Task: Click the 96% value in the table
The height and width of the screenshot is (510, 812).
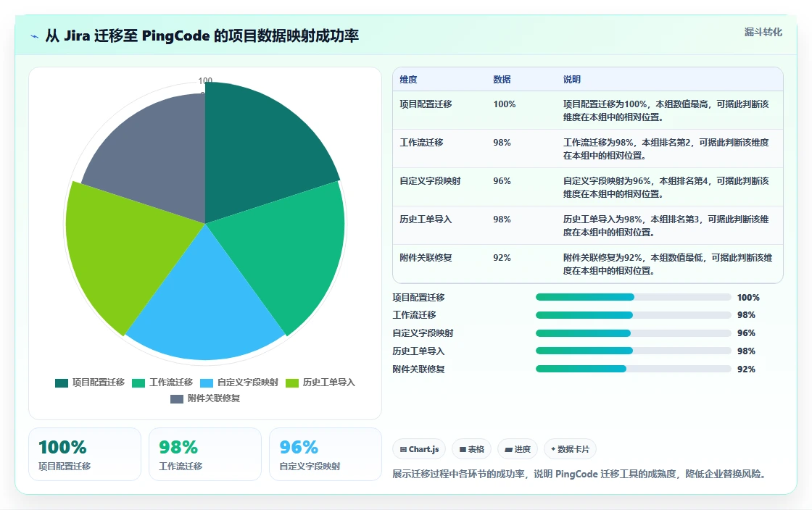Action: (502, 181)
